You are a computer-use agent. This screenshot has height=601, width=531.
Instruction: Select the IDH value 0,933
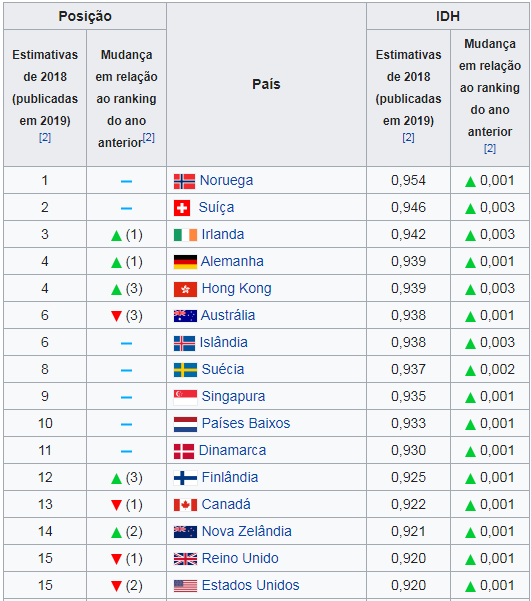pyautogui.click(x=408, y=424)
